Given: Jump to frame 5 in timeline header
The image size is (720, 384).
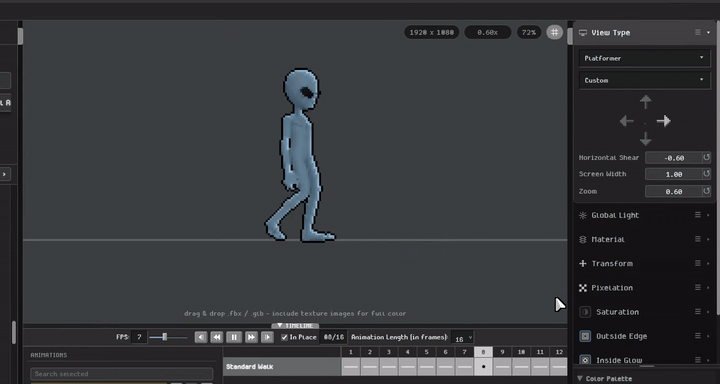Looking at the screenshot, I should 427,352.
